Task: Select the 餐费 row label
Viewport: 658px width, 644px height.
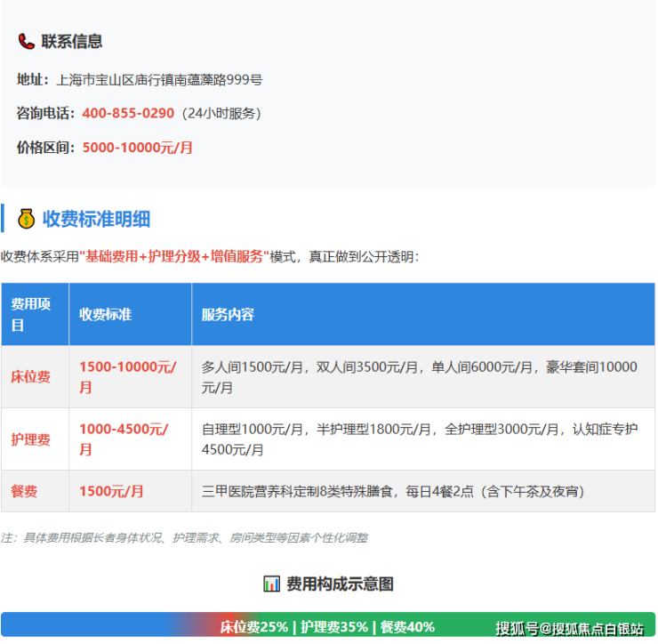Action: (24, 491)
